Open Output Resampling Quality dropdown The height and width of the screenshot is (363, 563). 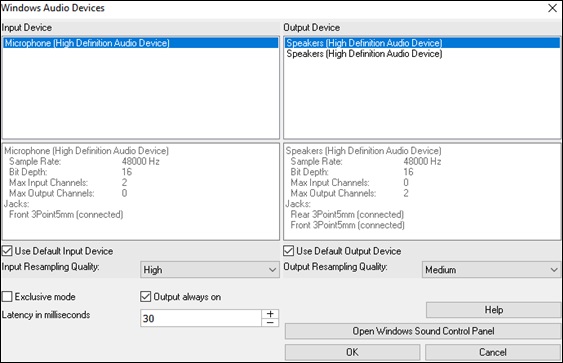(x=491, y=270)
